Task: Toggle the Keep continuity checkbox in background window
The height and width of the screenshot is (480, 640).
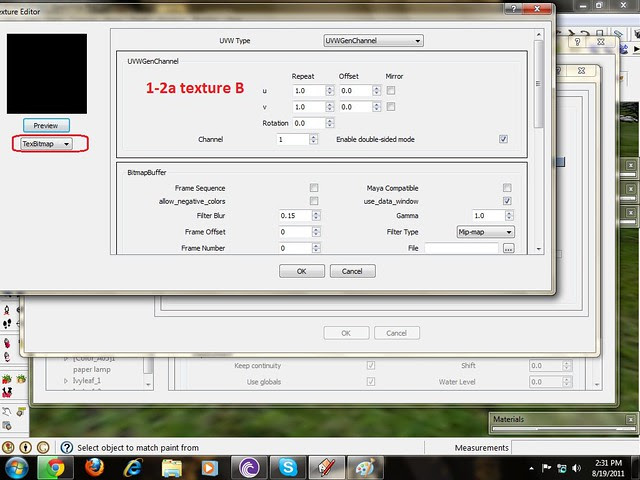Action: pos(371,365)
